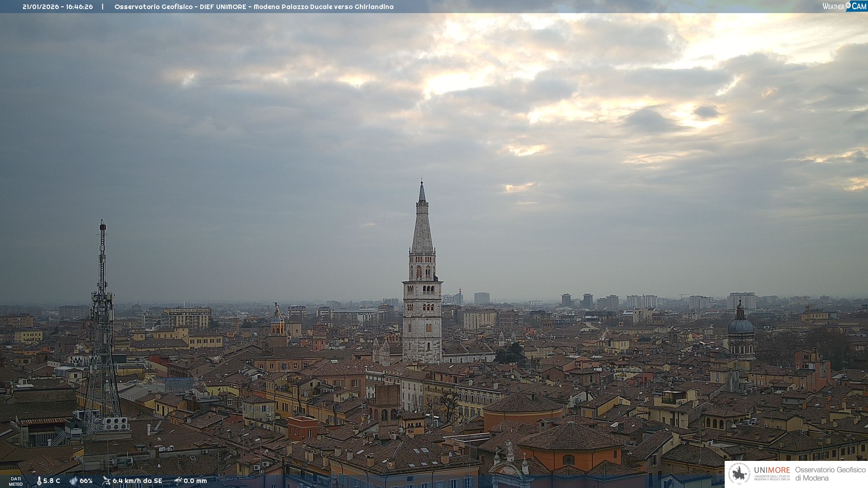Select the DATI METEO label
The image size is (868, 488).
(x=16, y=482)
